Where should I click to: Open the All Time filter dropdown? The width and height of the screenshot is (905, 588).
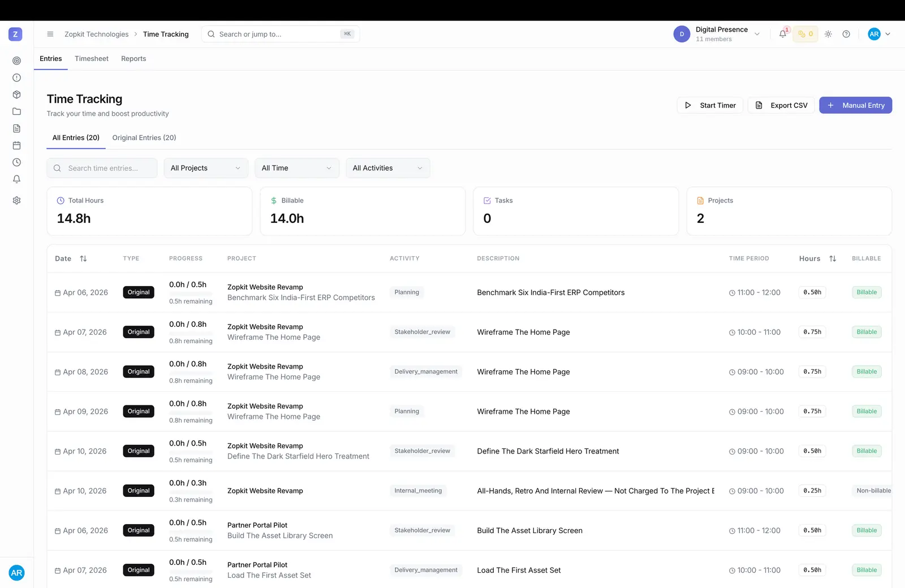pos(297,168)
